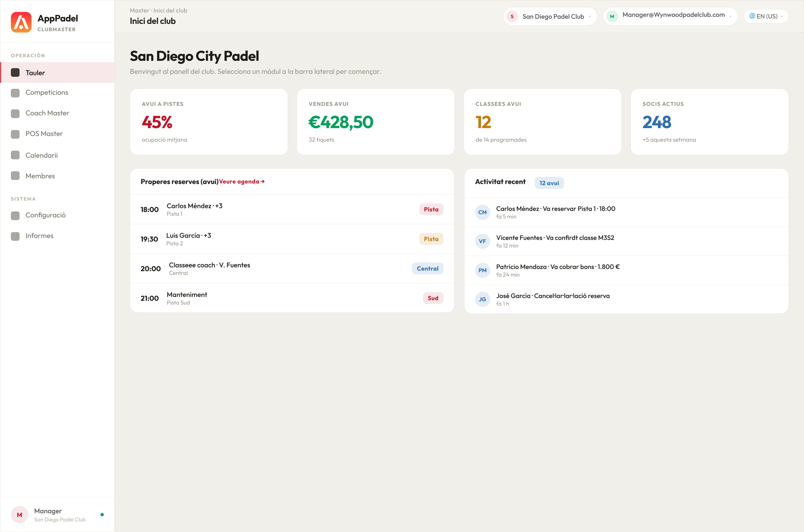Click the Tauler sidebar icon
The image size is (804, 532).
click(15, 73)
